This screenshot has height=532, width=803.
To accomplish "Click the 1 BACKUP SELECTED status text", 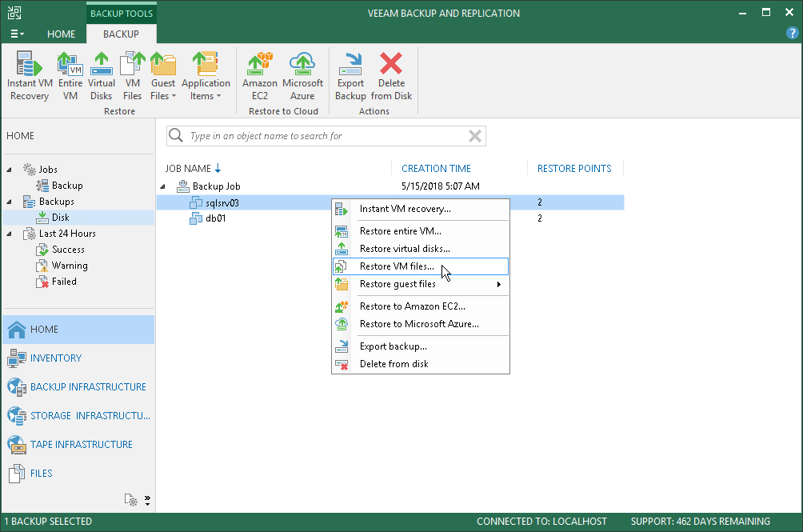I will pos(48,522).
